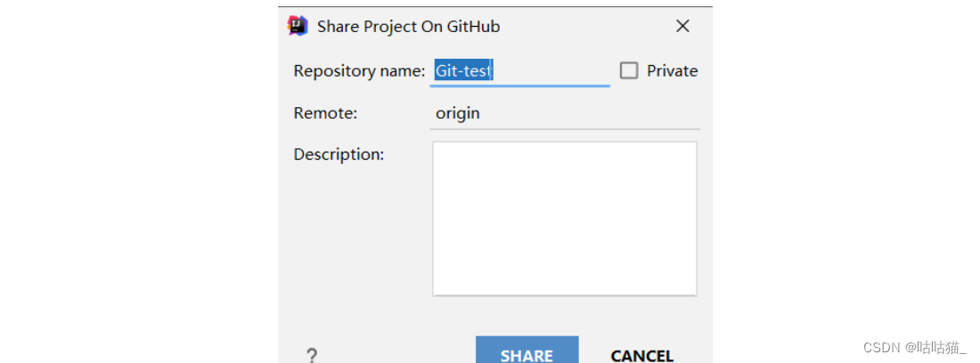Click the Repository name label
Screen dimensions: 980x363
[359, 70]
